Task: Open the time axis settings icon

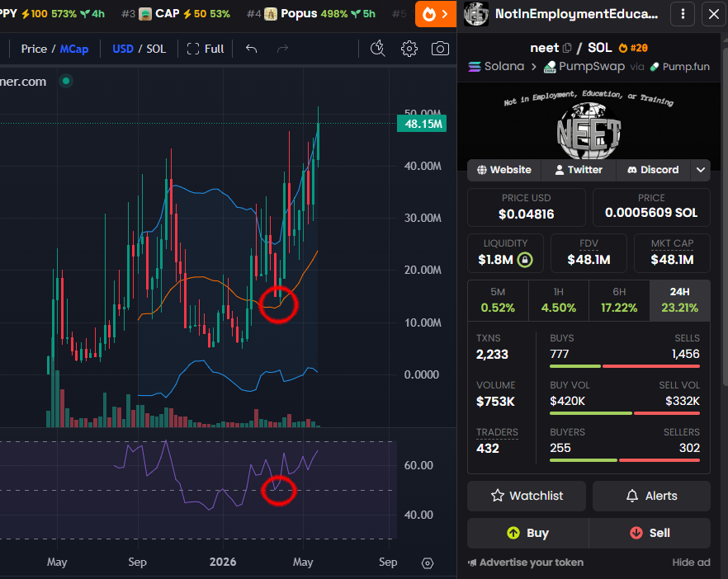Action: tap(428, 563)
